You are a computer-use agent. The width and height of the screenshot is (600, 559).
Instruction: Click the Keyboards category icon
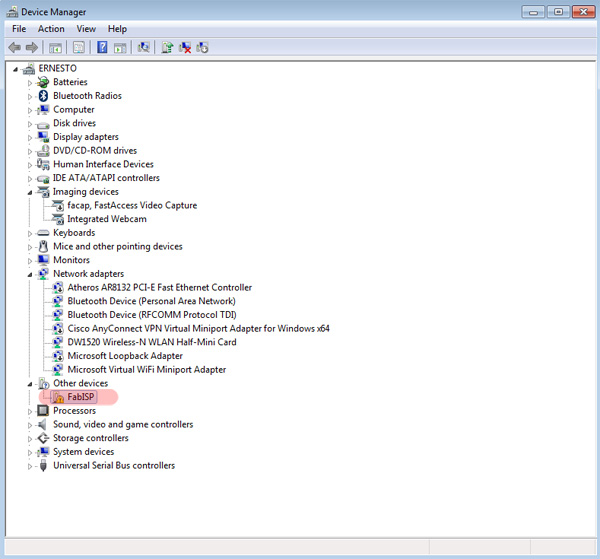point(43,233)
